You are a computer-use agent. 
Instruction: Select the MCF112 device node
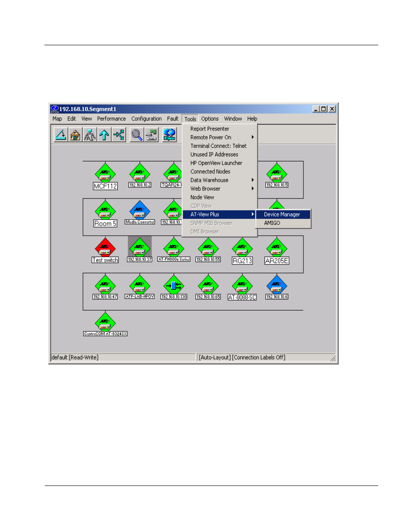[105, 177]
